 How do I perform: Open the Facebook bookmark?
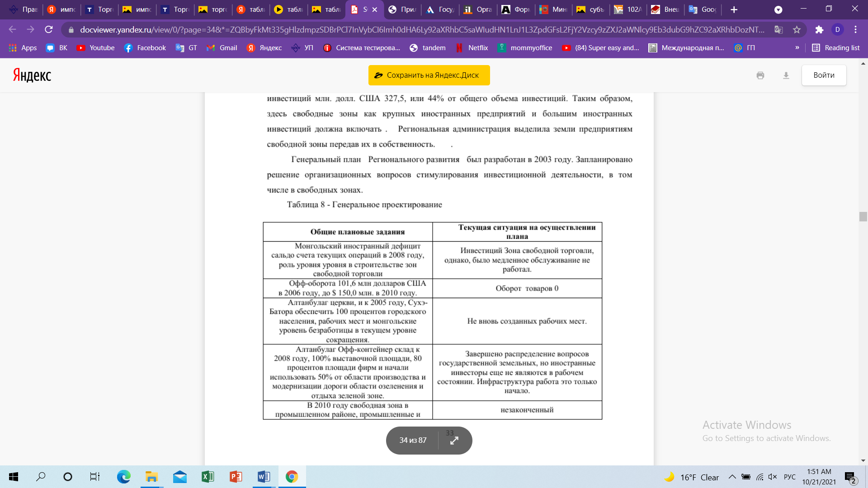(145, 48)
